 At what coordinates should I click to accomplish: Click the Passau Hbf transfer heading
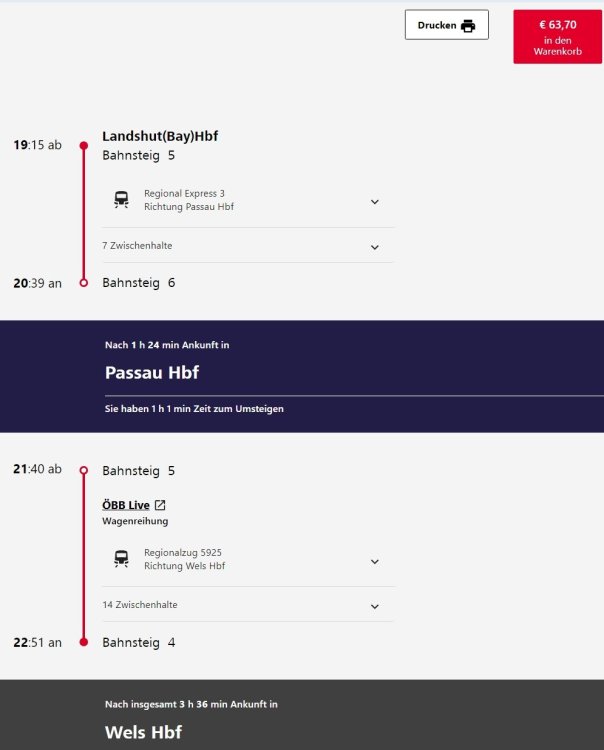tap(152, 373)
